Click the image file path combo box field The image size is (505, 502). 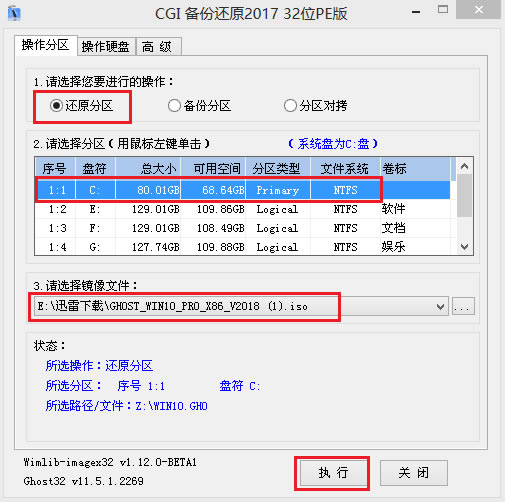(x=241, y=306)
